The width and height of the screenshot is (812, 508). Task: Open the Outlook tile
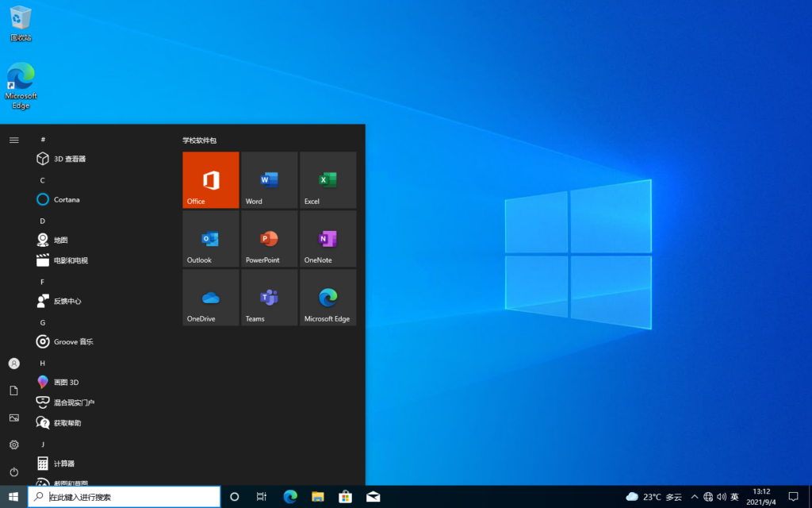210,238
